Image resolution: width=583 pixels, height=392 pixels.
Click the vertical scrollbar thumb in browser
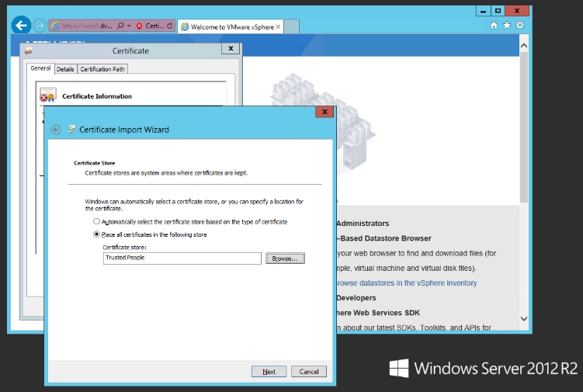[524, 127]
